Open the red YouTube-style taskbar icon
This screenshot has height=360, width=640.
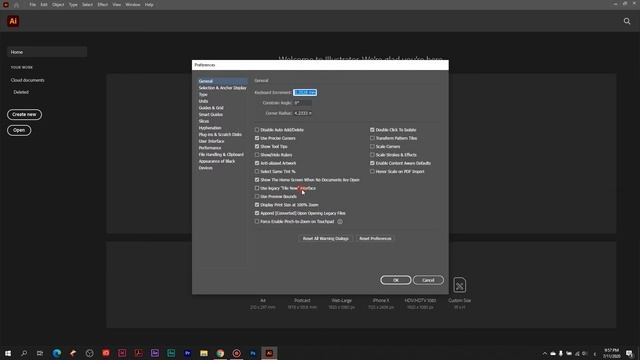[106, 353]
